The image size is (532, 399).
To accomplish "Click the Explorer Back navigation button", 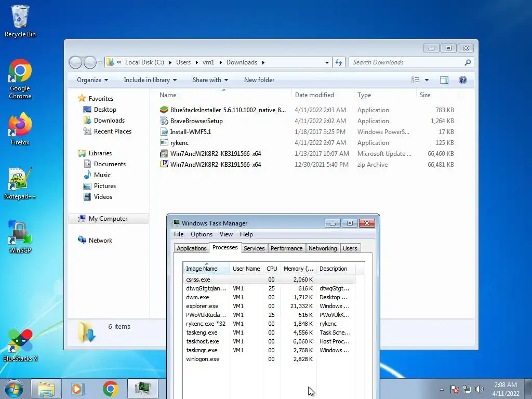I will pyautogui.click(x=75, y=62).
